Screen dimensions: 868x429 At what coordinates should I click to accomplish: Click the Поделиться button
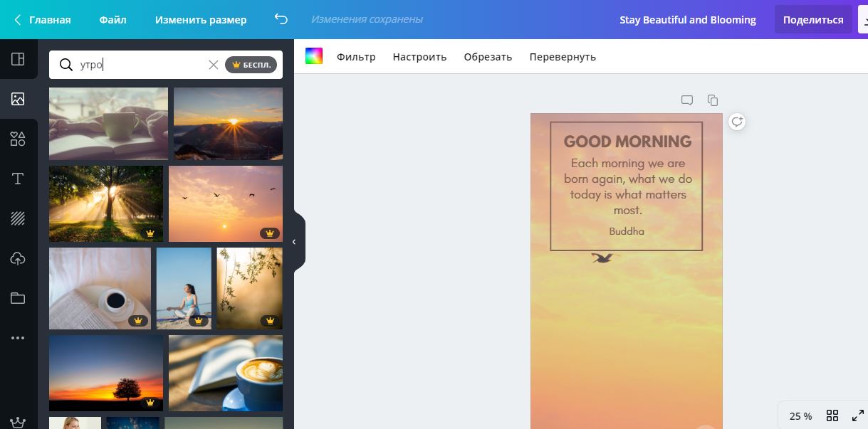pyautogui.click(x=812, y=20)
